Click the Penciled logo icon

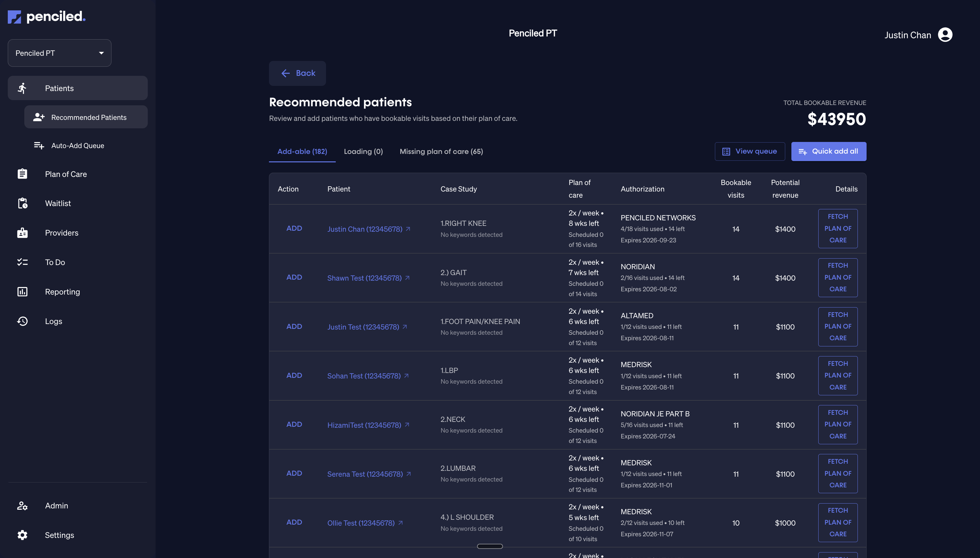15,17
